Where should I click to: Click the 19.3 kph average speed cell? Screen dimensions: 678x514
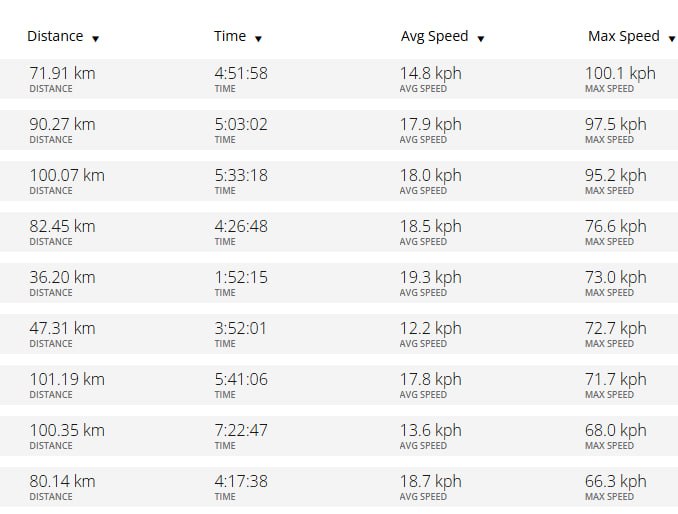[431, 277]
